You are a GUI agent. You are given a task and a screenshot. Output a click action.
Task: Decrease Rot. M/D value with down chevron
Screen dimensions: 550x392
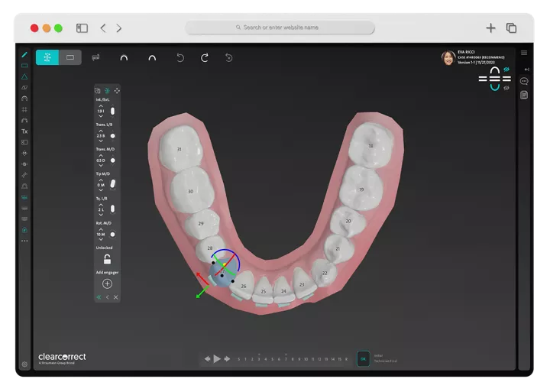[x=101, y=241]
